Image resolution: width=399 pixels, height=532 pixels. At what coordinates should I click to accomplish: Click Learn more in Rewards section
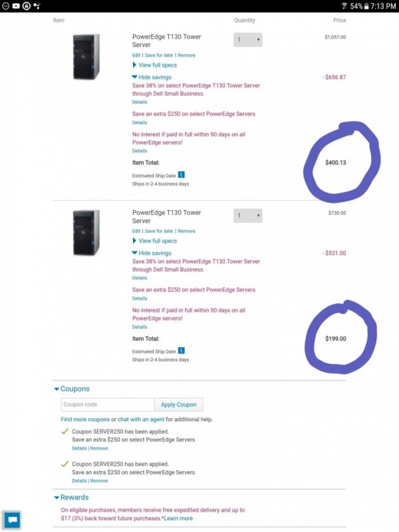[179, 519]
